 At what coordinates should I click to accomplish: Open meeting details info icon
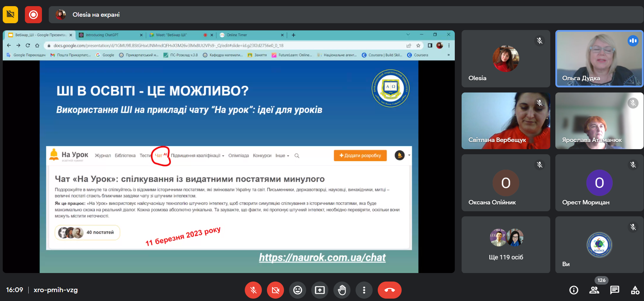(x=574, y=290)
